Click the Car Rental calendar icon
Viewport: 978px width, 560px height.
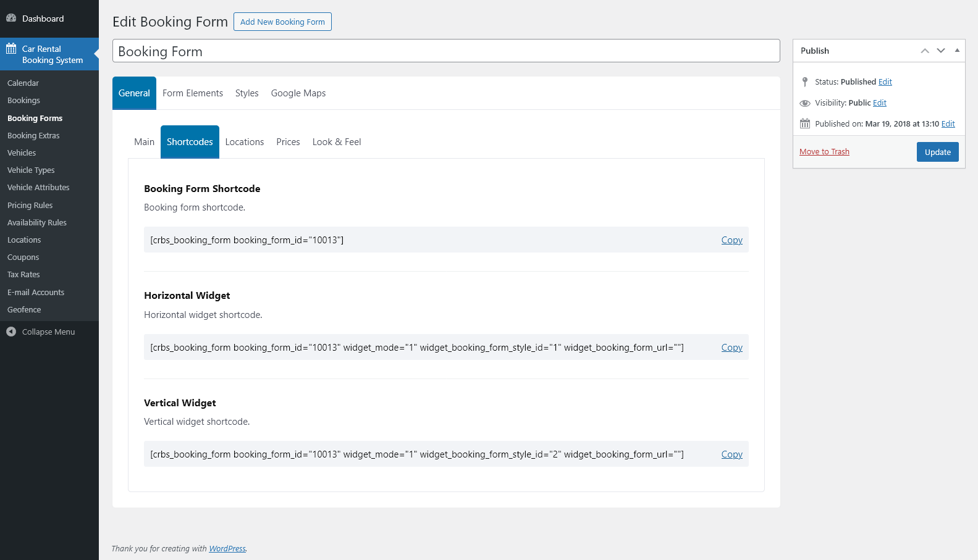pyautogui.click(x=11, y=49)
